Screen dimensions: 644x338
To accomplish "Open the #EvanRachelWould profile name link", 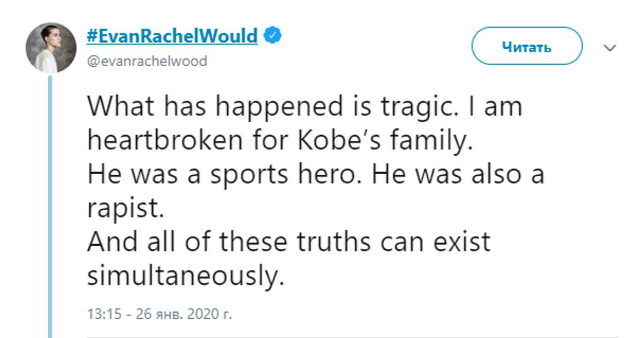I will pyautogui.click(x=172, y=35).
